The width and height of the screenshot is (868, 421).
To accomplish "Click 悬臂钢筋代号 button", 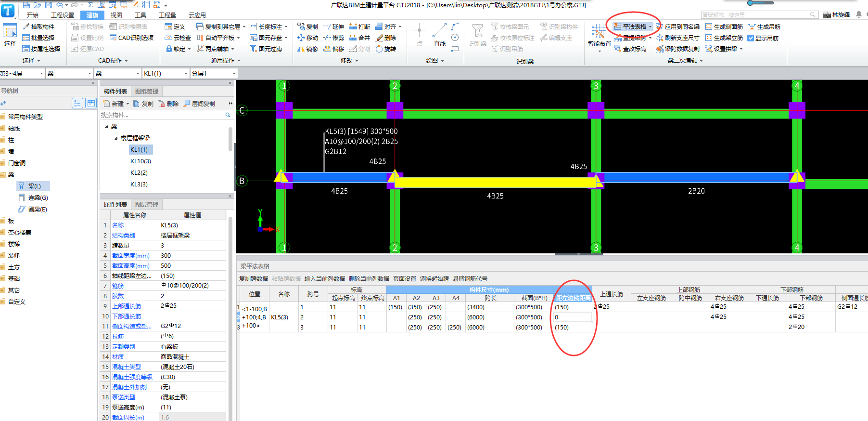I will coord(470,278).
